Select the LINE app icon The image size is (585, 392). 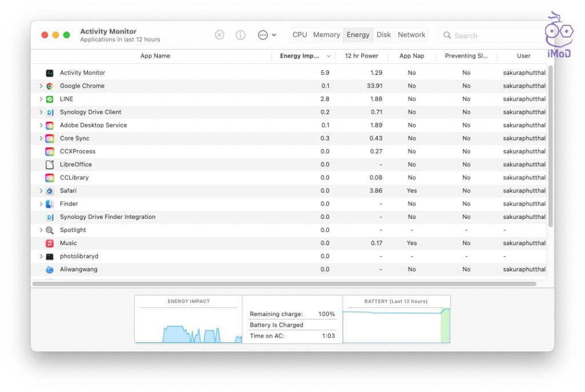pos(50,99)
